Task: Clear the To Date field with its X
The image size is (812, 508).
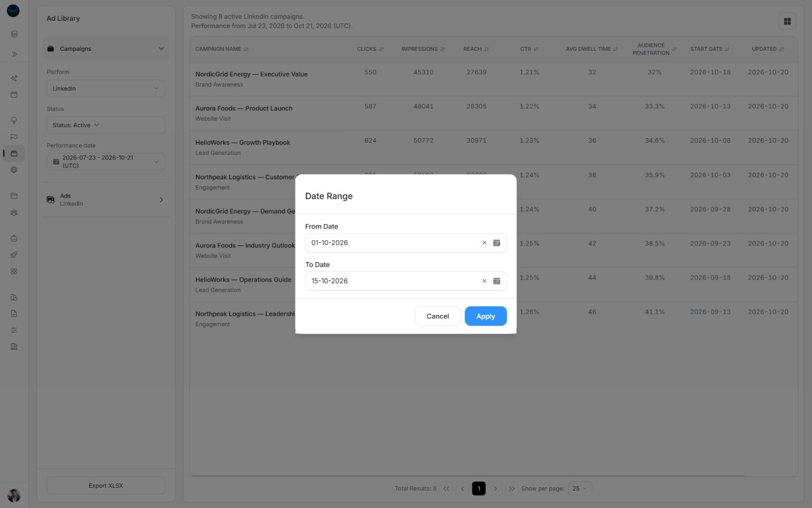Action: [x=484, y=281]
